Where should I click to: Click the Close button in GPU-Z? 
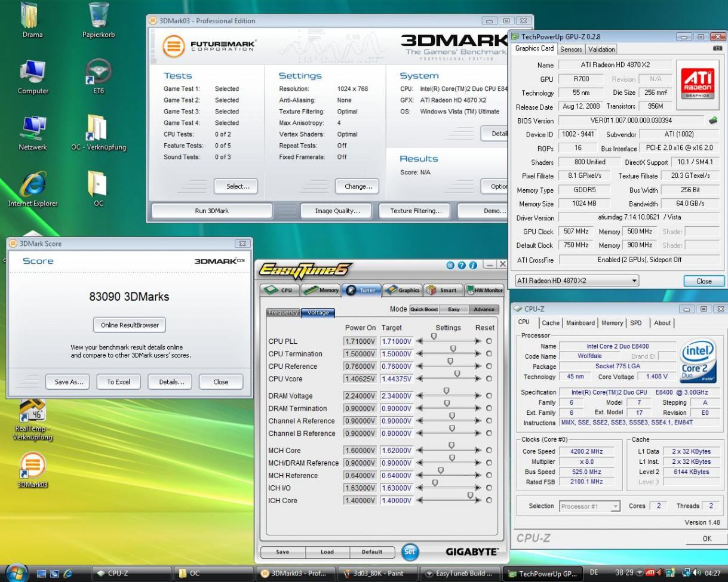(704, 281)
